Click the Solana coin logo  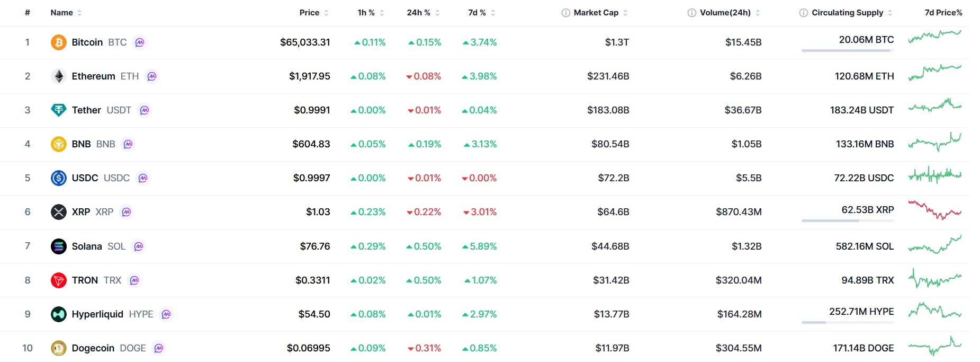58,246
